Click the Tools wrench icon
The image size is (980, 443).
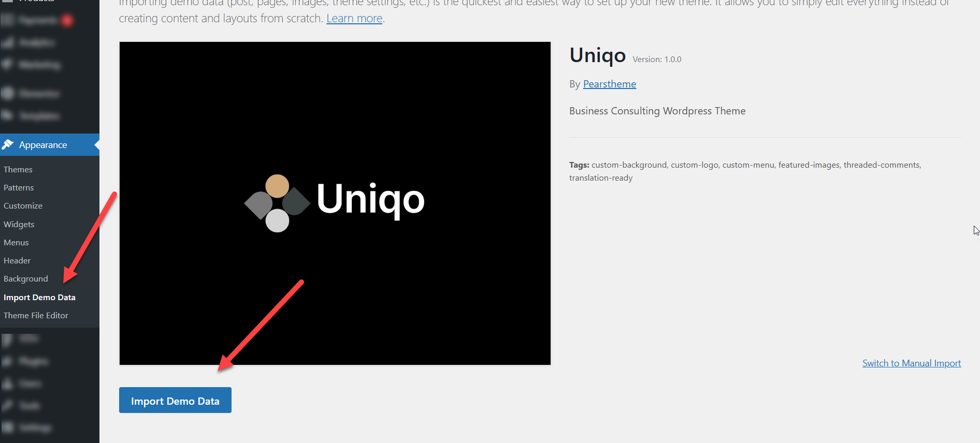pyautogui.click(x=7, y=406)
